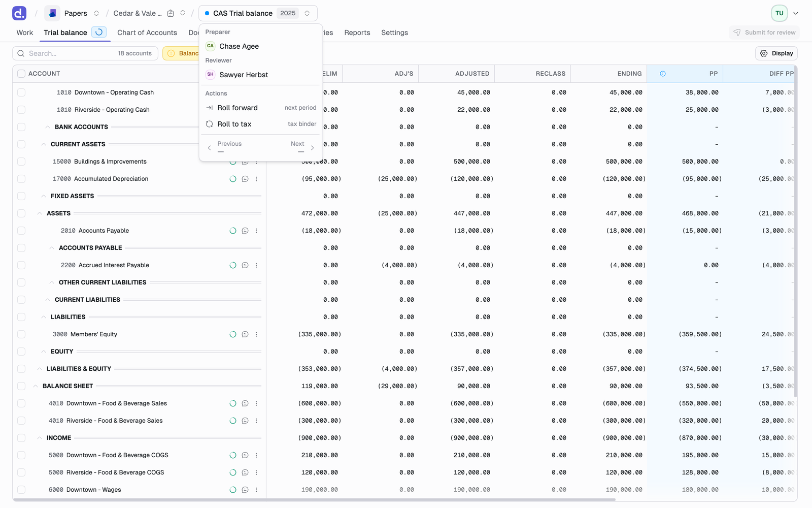Screen dimensions: 812x508
Task: Open the app logo home icon
Action: (x=19, y=13)
